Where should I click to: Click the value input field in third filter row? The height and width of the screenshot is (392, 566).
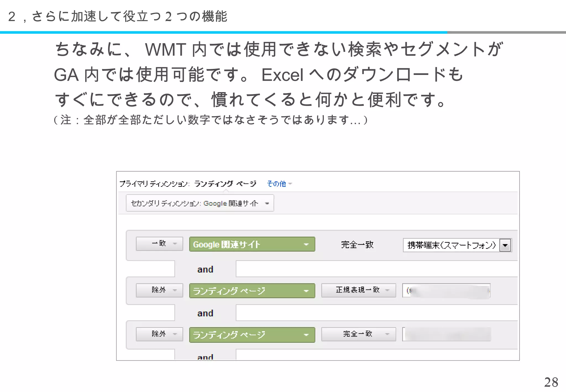click(447, 334)
